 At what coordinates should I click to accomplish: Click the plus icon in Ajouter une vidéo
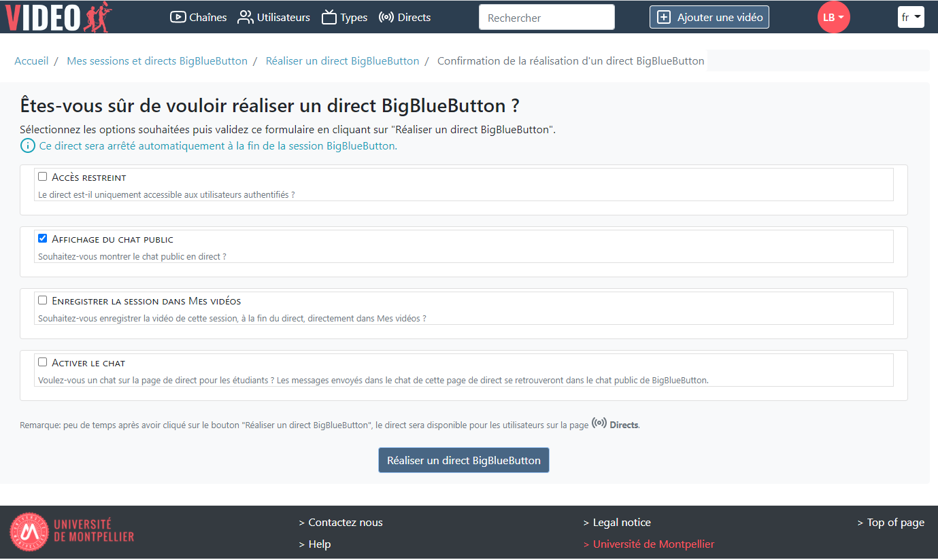click(x=664, y=18)
